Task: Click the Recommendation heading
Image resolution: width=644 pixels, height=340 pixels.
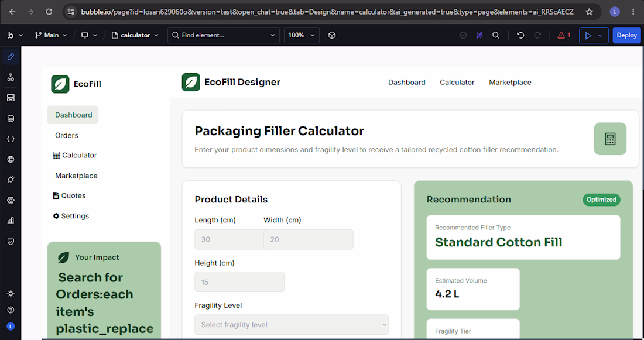Action: click(x=468, y=200)
